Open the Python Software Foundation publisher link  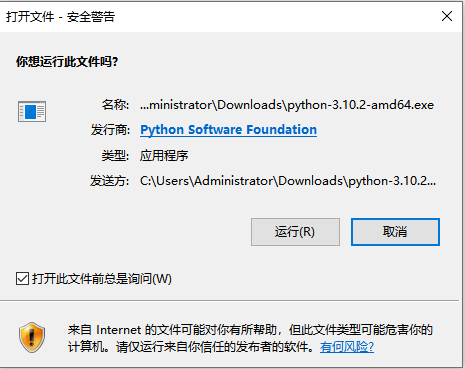(228, 129)
